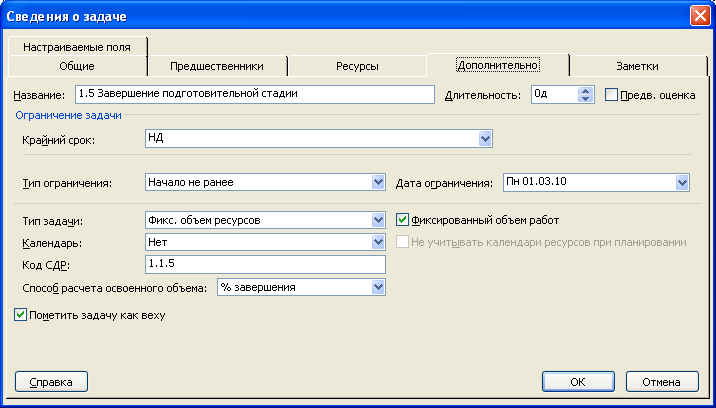Uncheck Пометить задачу как веху
The width and height of the screenshot is (716, 408).
click(20, 315)
